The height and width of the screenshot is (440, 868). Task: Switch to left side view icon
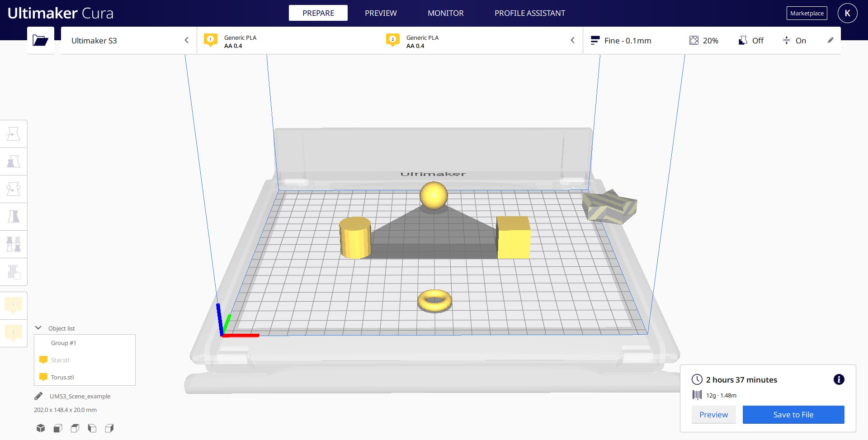click(92, 428)
